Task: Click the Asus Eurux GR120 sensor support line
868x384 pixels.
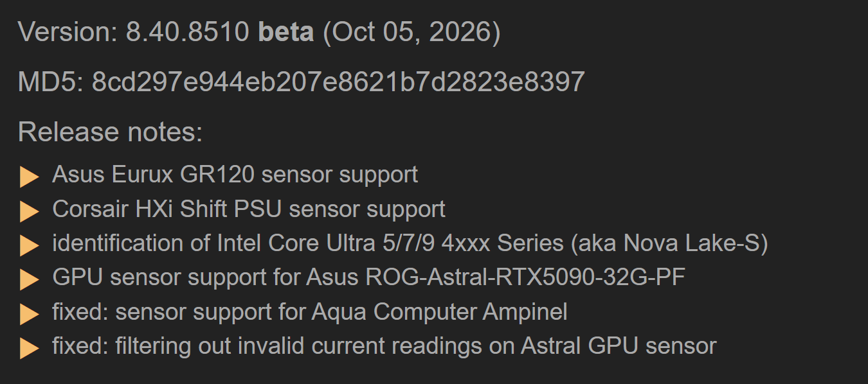Action: (x=235, y=175)
